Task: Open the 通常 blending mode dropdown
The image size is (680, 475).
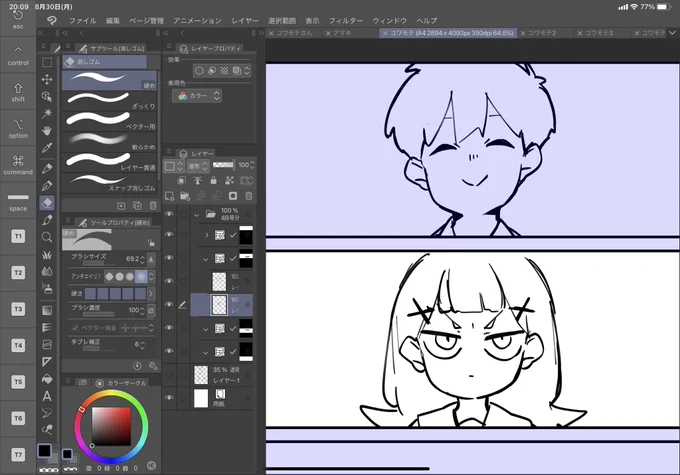Action: point(198,166)
